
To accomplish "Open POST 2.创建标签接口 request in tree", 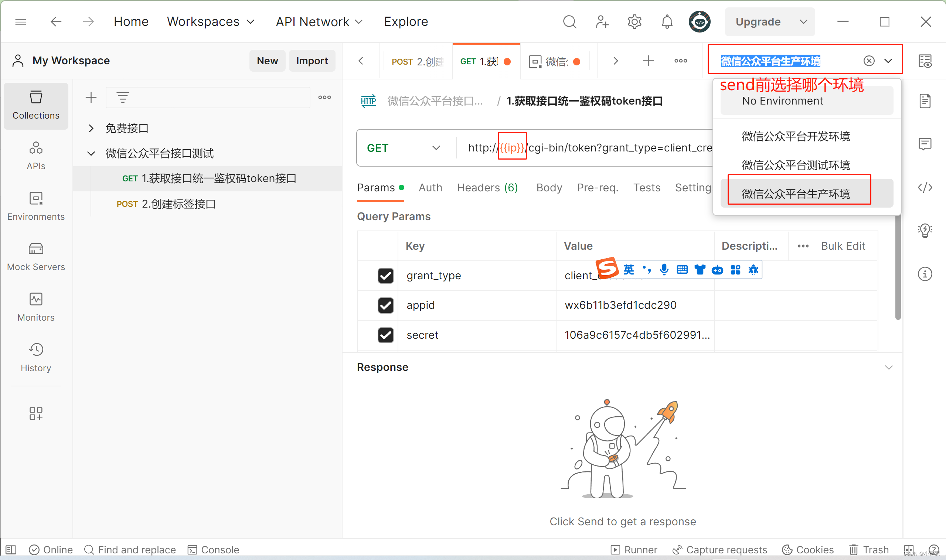I will (x=166, y=204).
